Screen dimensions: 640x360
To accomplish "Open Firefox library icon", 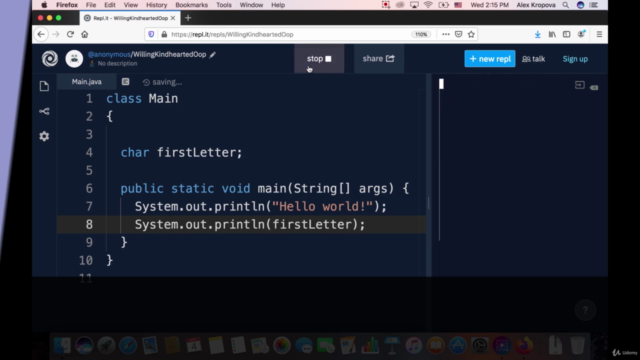I will point(552,34).
